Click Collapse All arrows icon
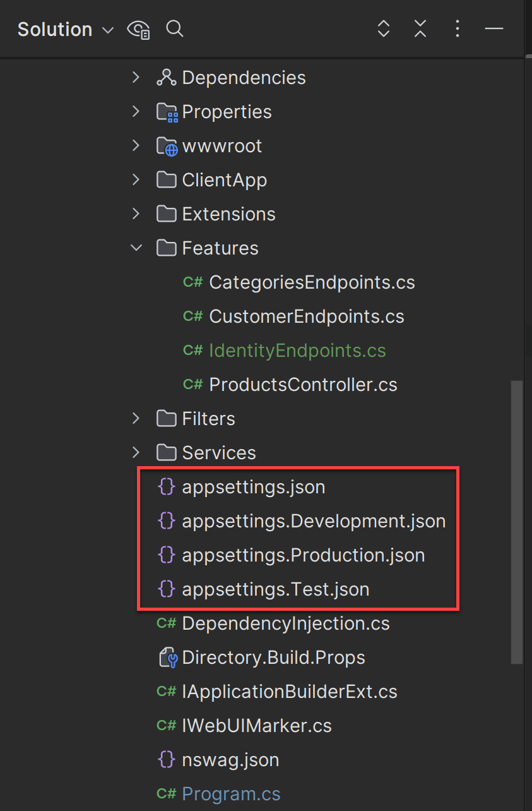This screenshot has height=811, width=532. [x=420, y=28]
